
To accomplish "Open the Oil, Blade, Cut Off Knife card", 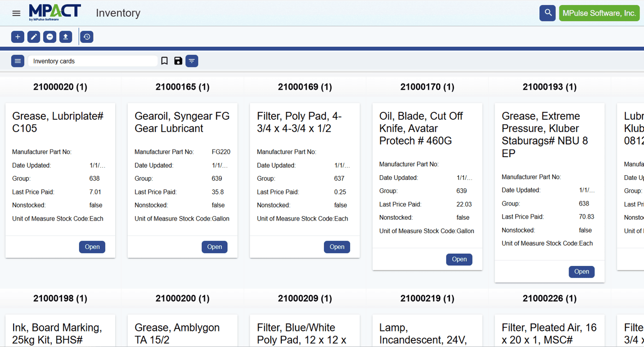I will pyautogui.click(x=459, y=259).
